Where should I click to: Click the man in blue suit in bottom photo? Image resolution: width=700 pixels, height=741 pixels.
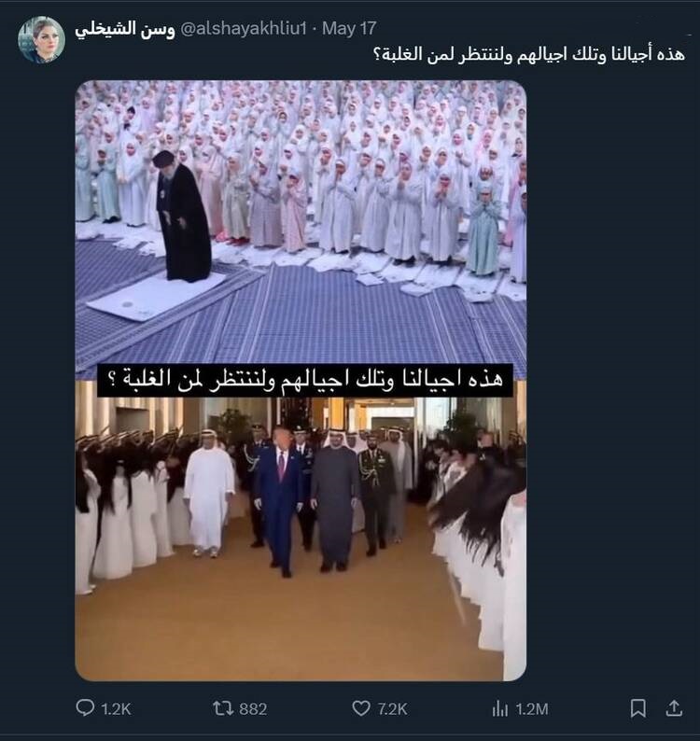pos(279,501)
